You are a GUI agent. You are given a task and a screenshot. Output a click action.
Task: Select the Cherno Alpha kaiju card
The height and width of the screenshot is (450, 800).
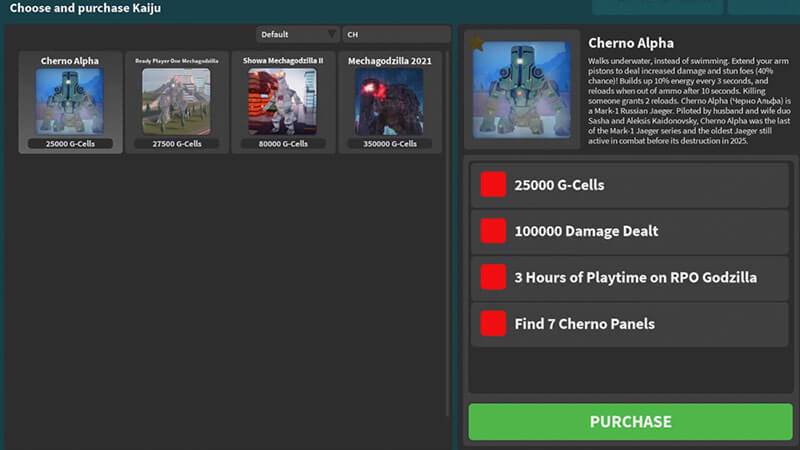click(x=70, y=102)
